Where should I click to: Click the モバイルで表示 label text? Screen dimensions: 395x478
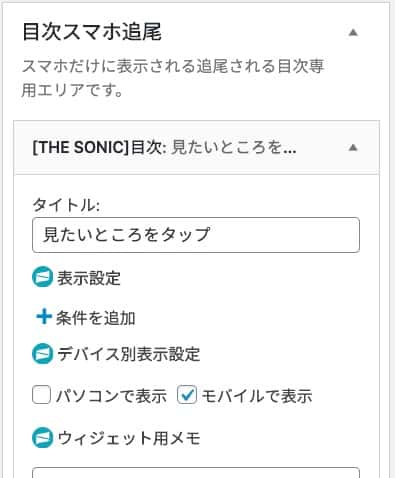click(257, 396)
